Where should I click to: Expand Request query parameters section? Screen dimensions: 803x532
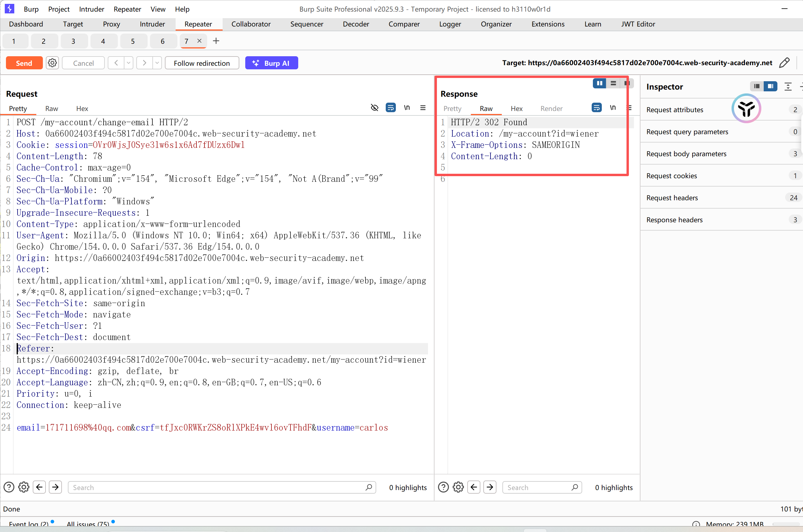tap(721, 132)
